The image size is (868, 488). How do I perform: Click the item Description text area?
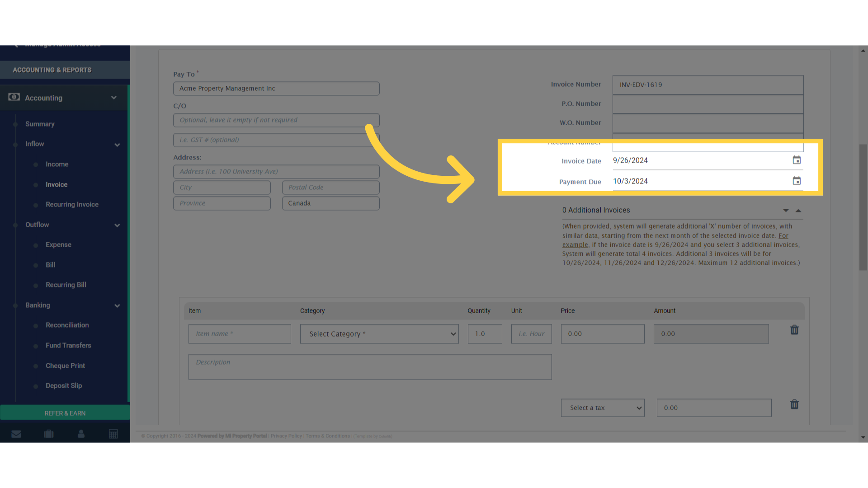pyautogui.click(x=370, y=367)
